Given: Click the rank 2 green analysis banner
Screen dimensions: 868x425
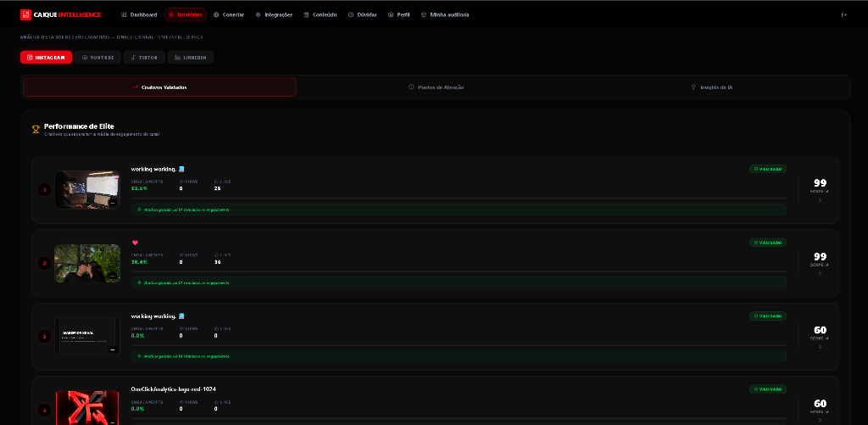Looking at the screenshot, I should [x=459, y=282].
